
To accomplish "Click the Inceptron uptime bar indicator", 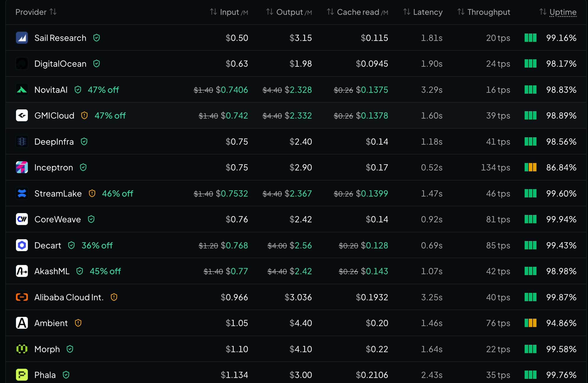I will pos(531,167).
